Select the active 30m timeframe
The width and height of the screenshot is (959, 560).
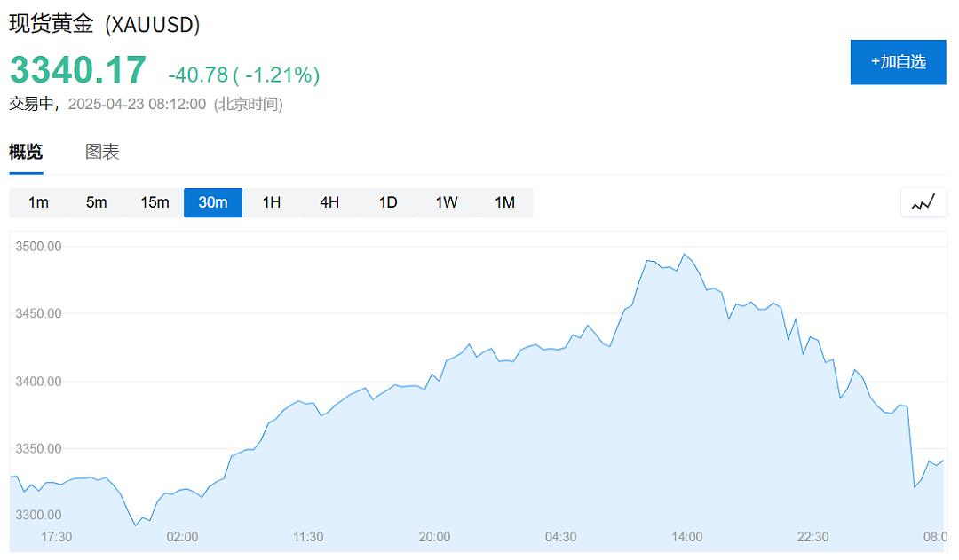213,202
